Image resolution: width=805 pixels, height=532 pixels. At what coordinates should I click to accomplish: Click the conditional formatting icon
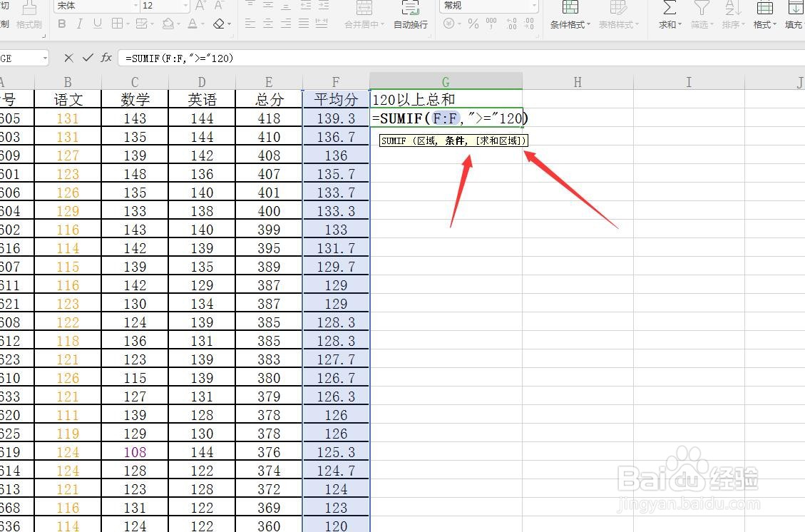pyautogui.click(x=570, y=7)
